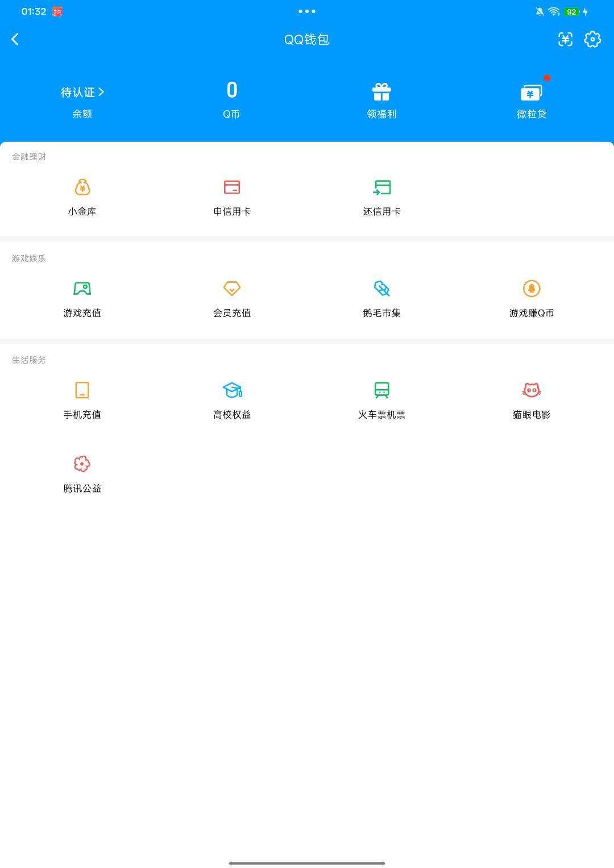Tap the 游戏娱乐 section header

(29, 258)
